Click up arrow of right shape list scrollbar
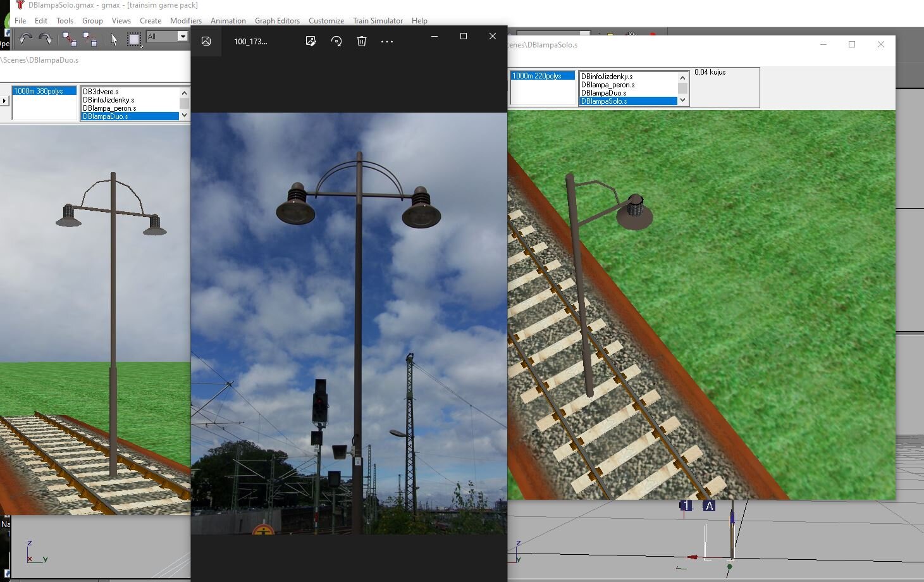Viewport: 924px width, 582px height. pyautogui.click(x=682, y=77)
